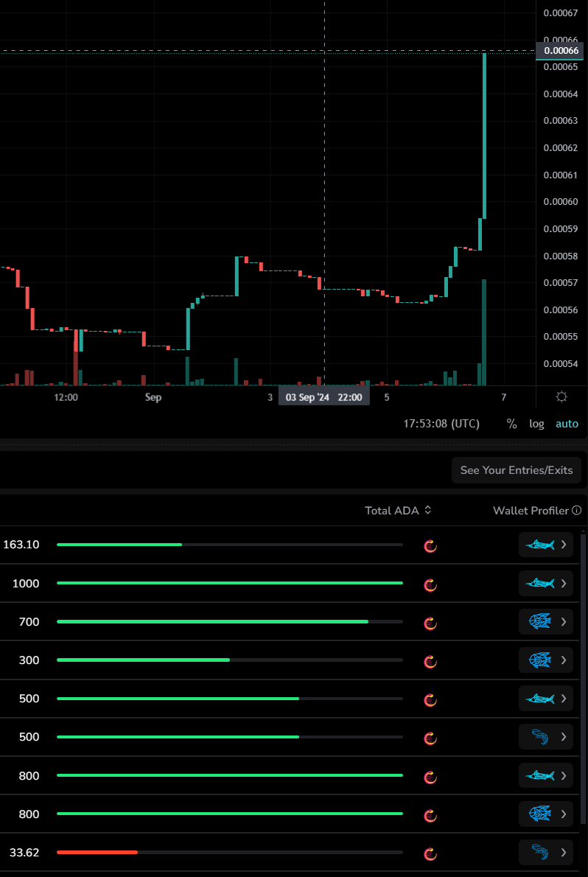Click the 7 date axis label

503,398
